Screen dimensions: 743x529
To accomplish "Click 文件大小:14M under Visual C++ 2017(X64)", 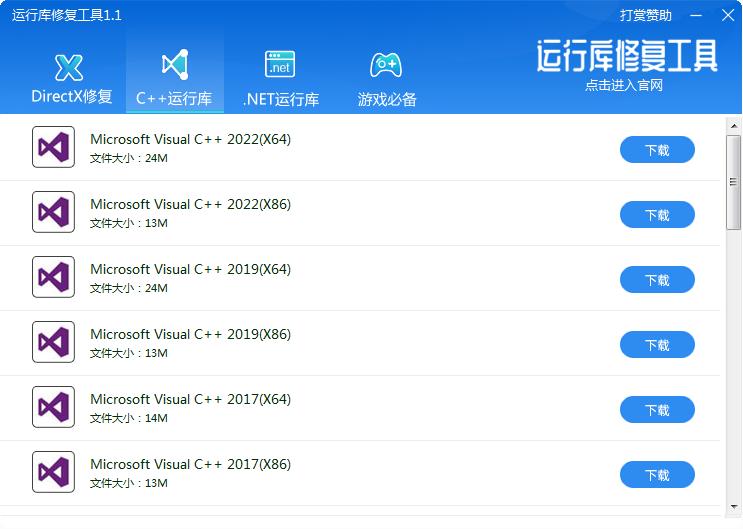I will pyautogui.click(x=129, y=418).
